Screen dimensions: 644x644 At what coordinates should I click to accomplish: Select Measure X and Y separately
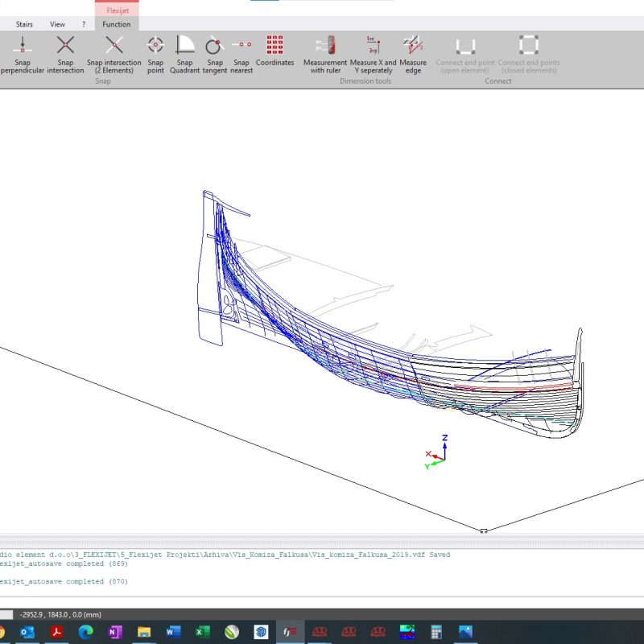(373, 54)
